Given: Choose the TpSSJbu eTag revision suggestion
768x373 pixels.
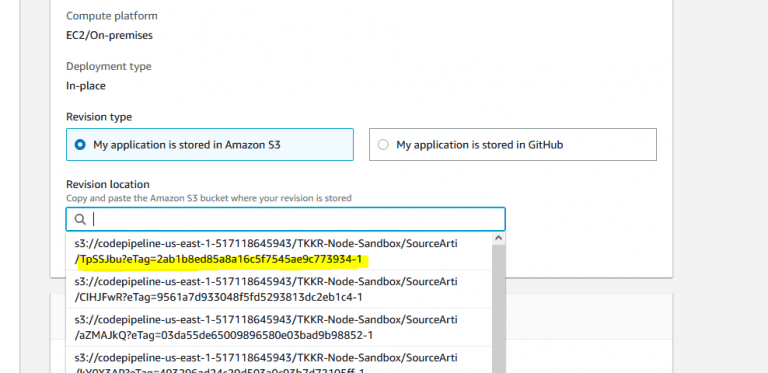Looking at the screenshot, I should point(279,251).
